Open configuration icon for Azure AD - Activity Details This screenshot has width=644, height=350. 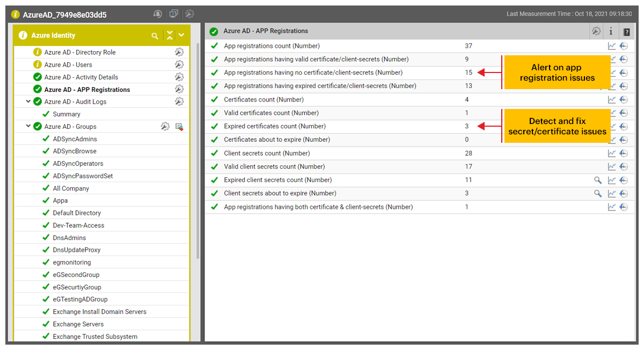point(179,77)
